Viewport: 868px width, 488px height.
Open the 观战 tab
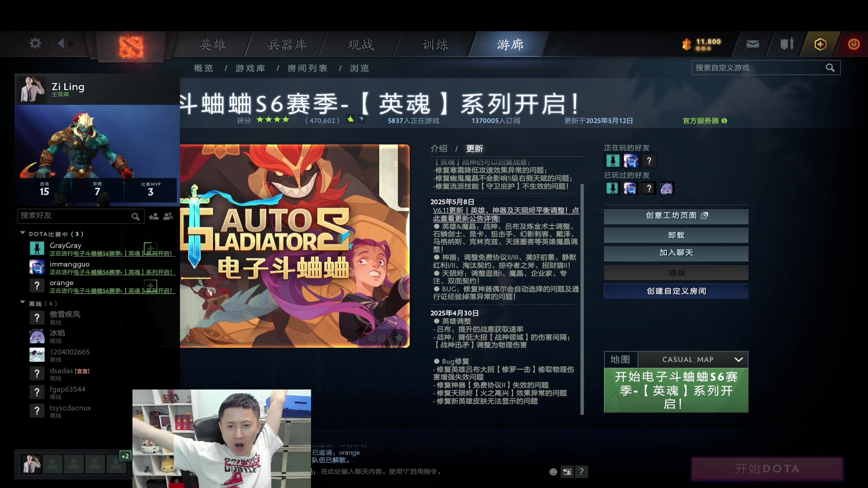click(x=361, y=44)
